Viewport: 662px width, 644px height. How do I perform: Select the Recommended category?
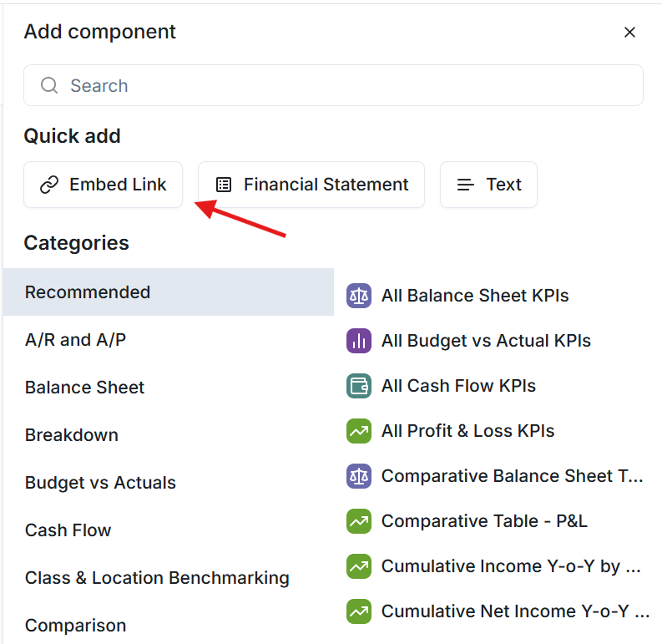pyautogui.click(x=169, y=292)
